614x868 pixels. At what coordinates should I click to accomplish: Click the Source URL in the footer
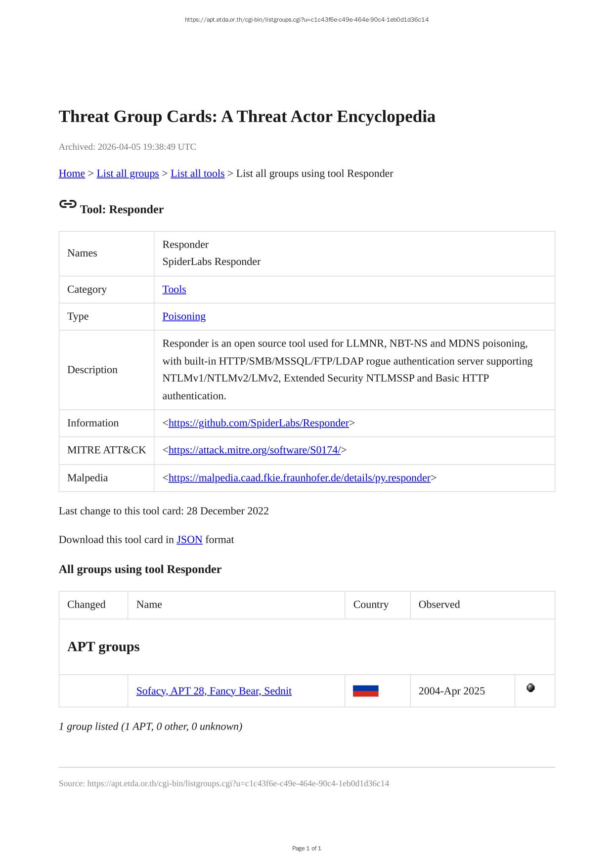[238, 783]
